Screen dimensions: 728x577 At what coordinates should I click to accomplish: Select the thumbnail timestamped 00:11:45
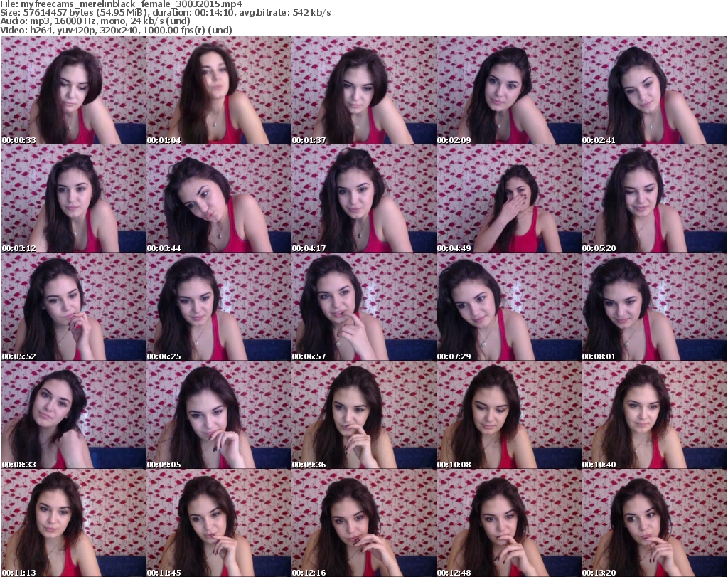click(x=219, y=523)
